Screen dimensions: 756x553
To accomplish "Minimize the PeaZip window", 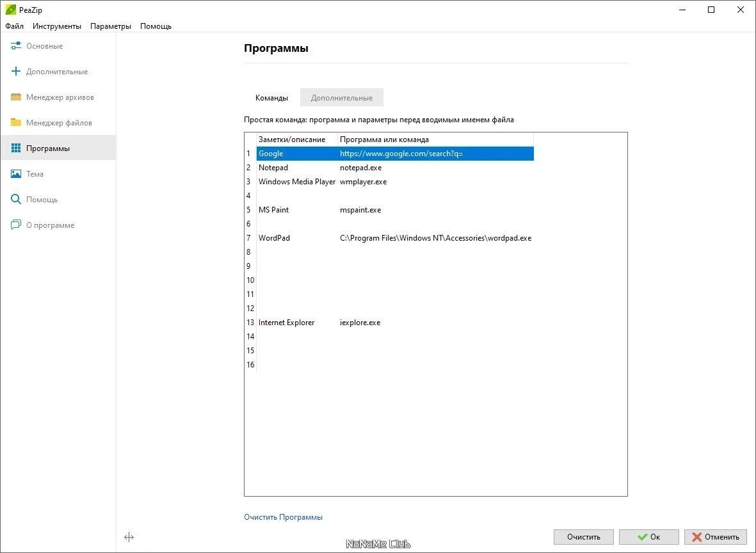I will pos(682,10).
